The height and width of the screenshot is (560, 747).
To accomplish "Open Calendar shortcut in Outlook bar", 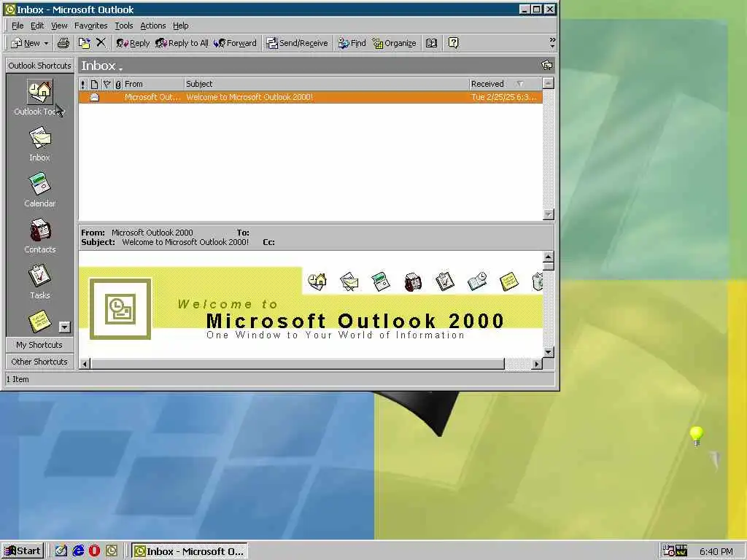I will (x=40, y=190).
